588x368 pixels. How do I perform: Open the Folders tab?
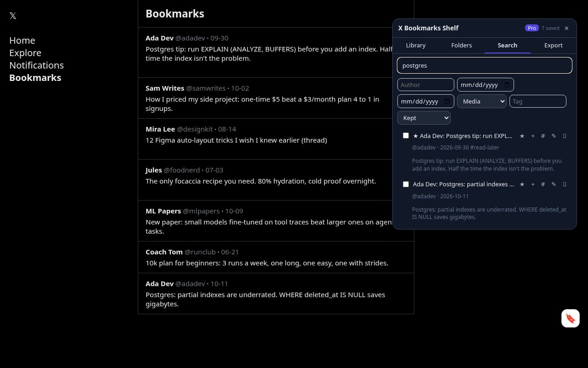coord(462,45)
